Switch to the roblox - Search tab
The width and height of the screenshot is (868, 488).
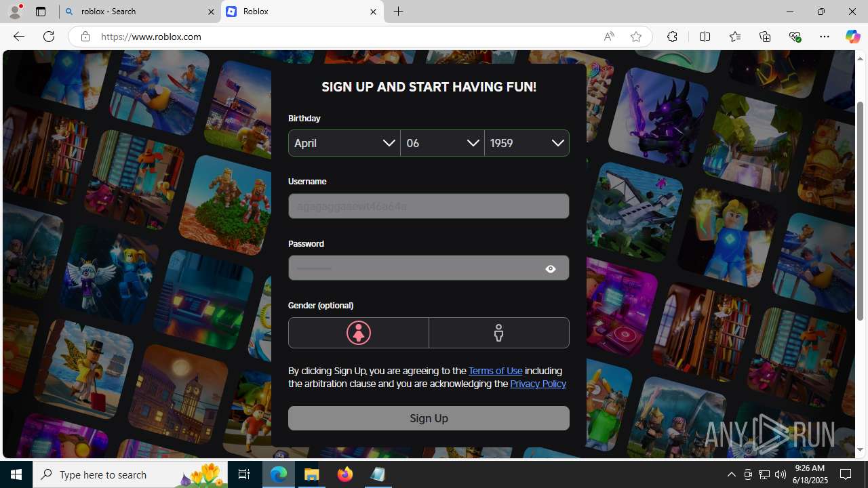pos(140,12)
